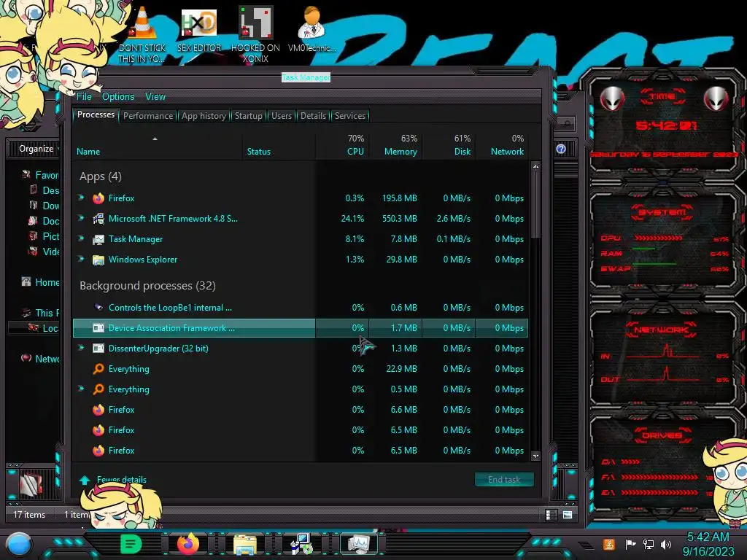The height and width of the screenshot is (560, 747).
Task: Click the process list scroll down arrow
Action: coord(535,456)
